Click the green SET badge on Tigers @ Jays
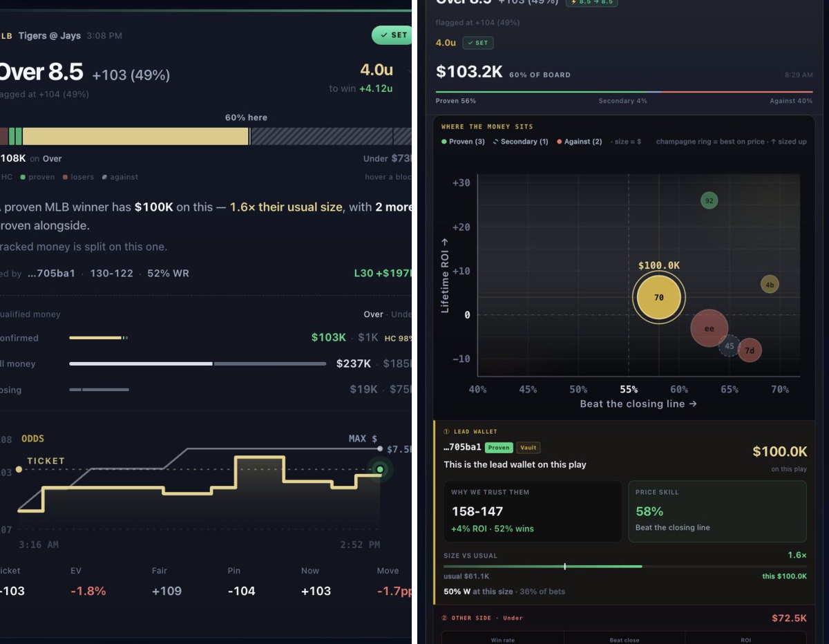The width and height of the screenshot is (829, 644). coord(392,35)
